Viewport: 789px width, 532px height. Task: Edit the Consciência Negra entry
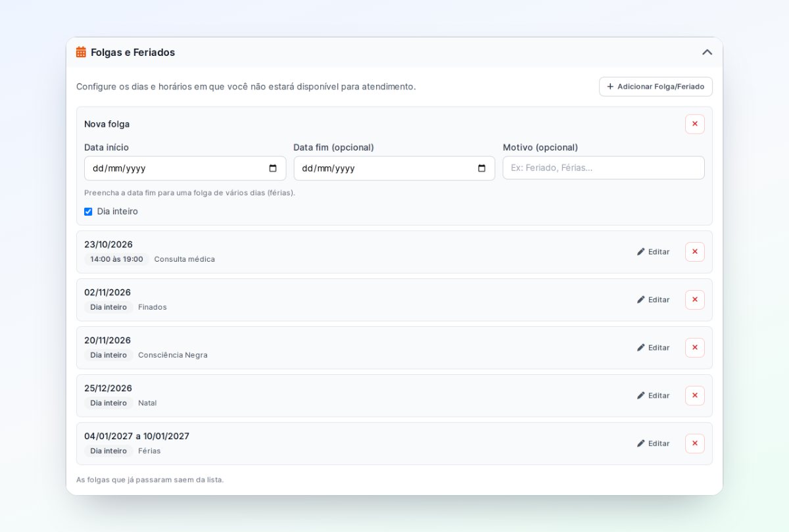click(x=653, y=348)
